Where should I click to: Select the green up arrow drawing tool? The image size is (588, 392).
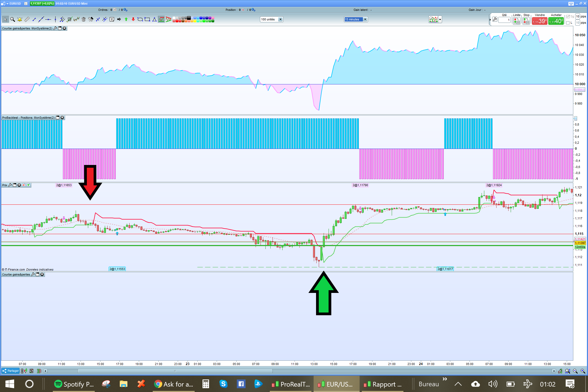point(126,19)
